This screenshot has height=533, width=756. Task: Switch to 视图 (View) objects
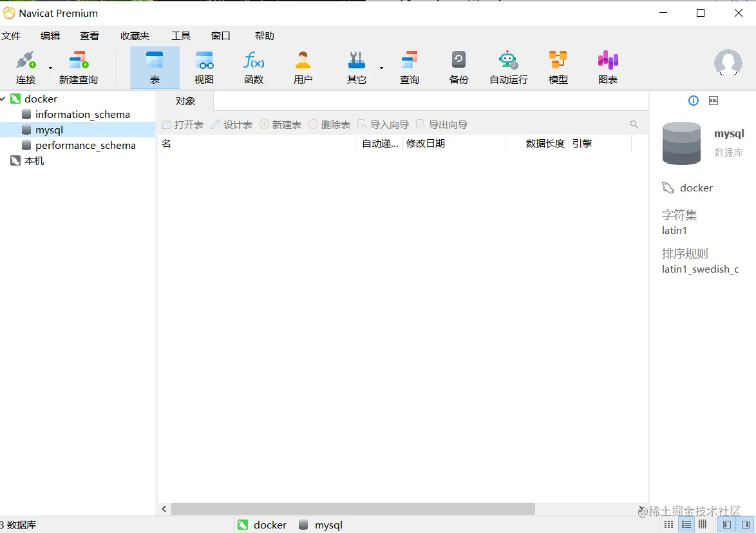pos(204,68)
